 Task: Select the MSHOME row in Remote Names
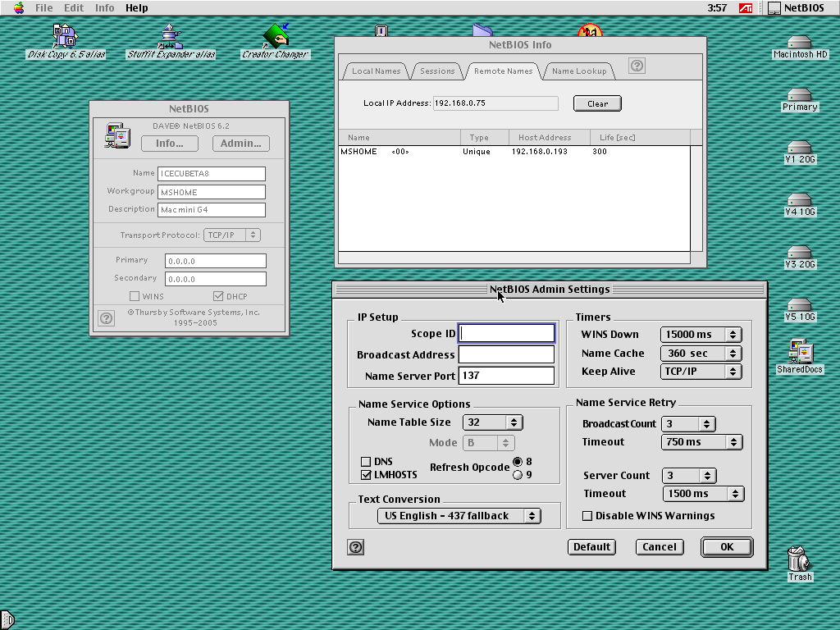pyautogui.click(x=514, y=152)
